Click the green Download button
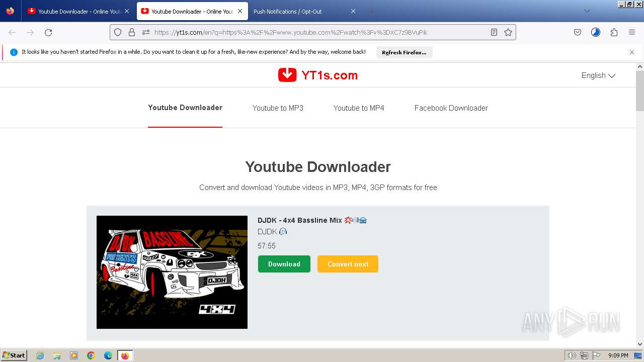The image size is (644, 362). (284, 264)
